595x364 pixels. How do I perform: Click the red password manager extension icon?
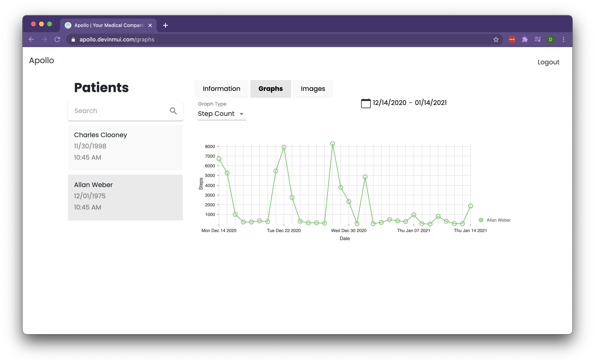512,39
